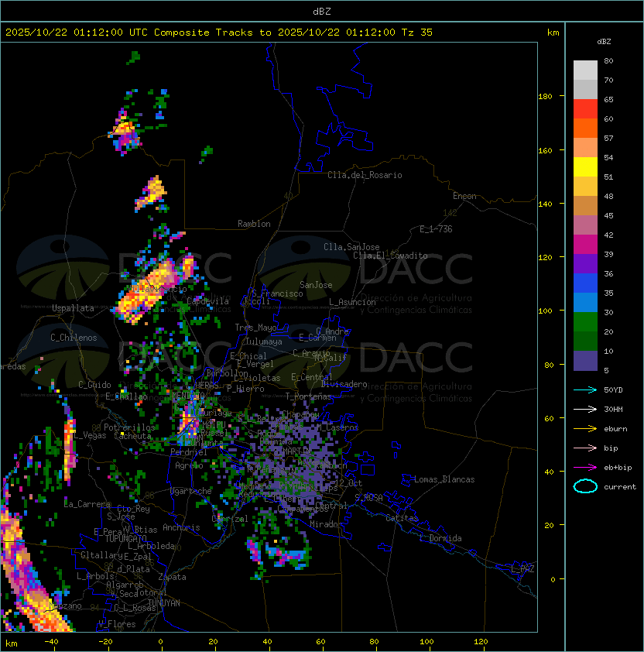This screenshot has height=652, width=644.
Task: Click the purple 36-39 dBZ color swatch
Action: click(585, 264)
